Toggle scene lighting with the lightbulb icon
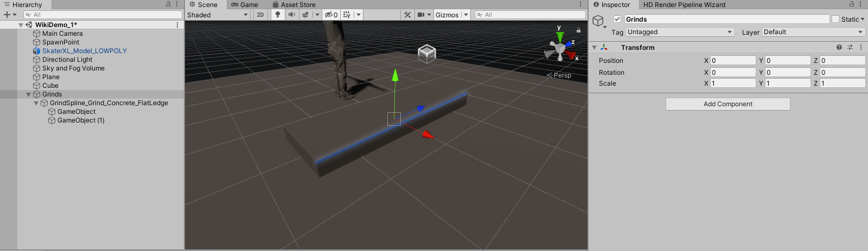This screenshot has width=868, height=251. click(278, 15)
